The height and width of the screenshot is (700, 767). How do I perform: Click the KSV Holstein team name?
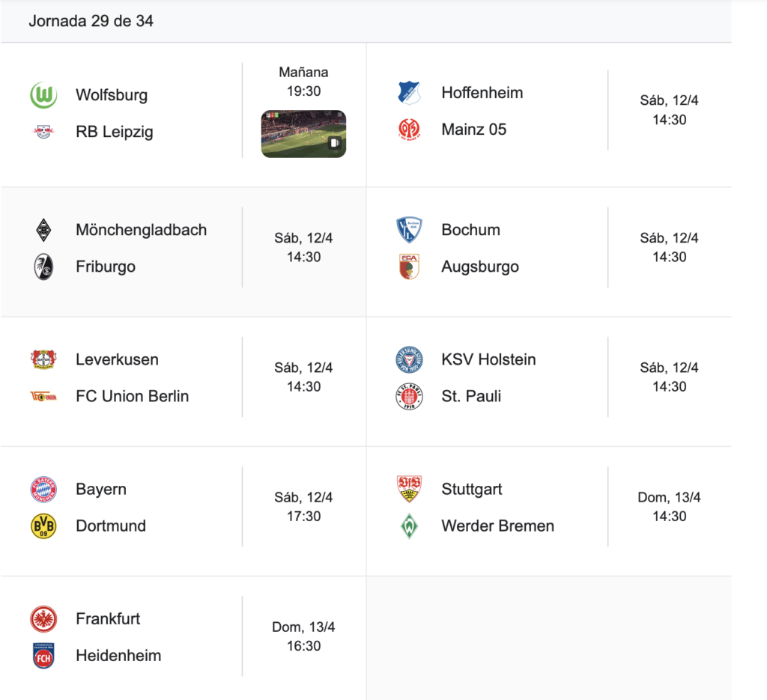(488, 359)
